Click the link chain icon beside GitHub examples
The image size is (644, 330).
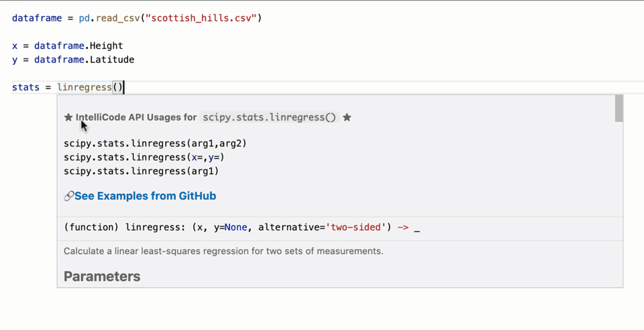point(68,197)
